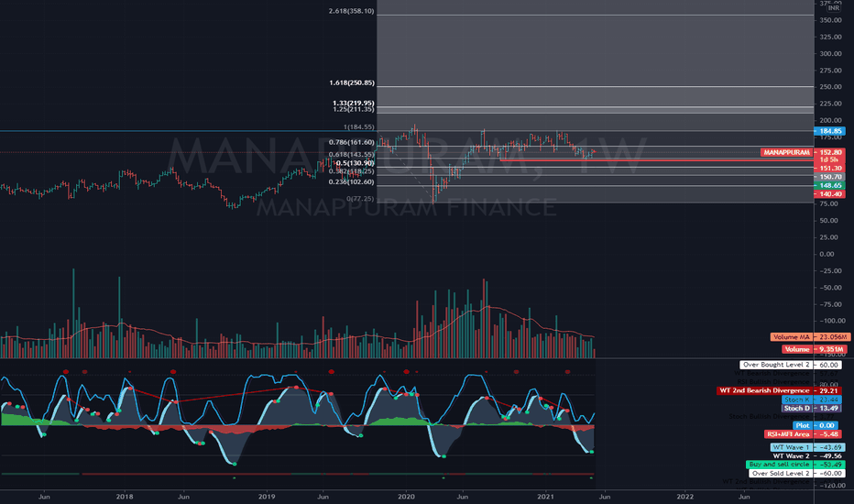Click the Plot 0.00 label
The width and height of the screenshot is (854, 504).
[x=815, y=425]
